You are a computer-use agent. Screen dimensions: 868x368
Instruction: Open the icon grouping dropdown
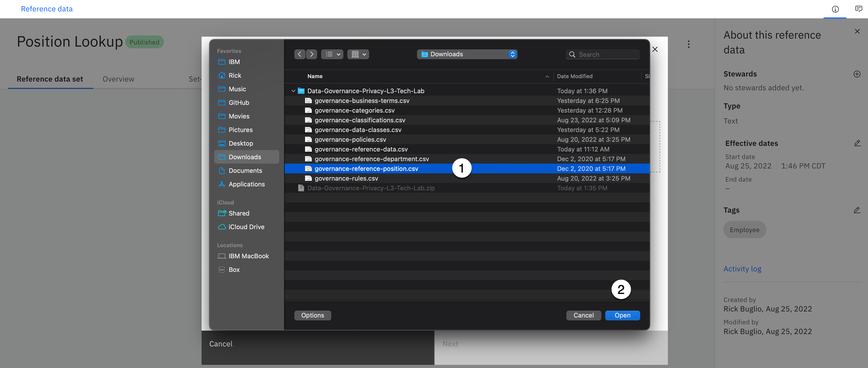click(x=358, y=54)
